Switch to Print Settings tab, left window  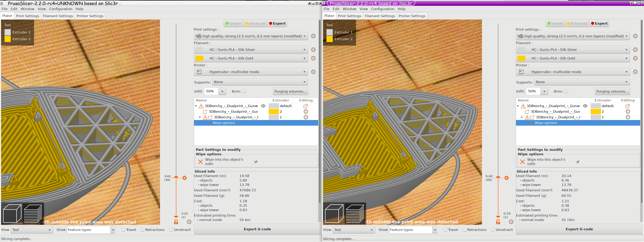pyautogui.click(x=28, y=16)
